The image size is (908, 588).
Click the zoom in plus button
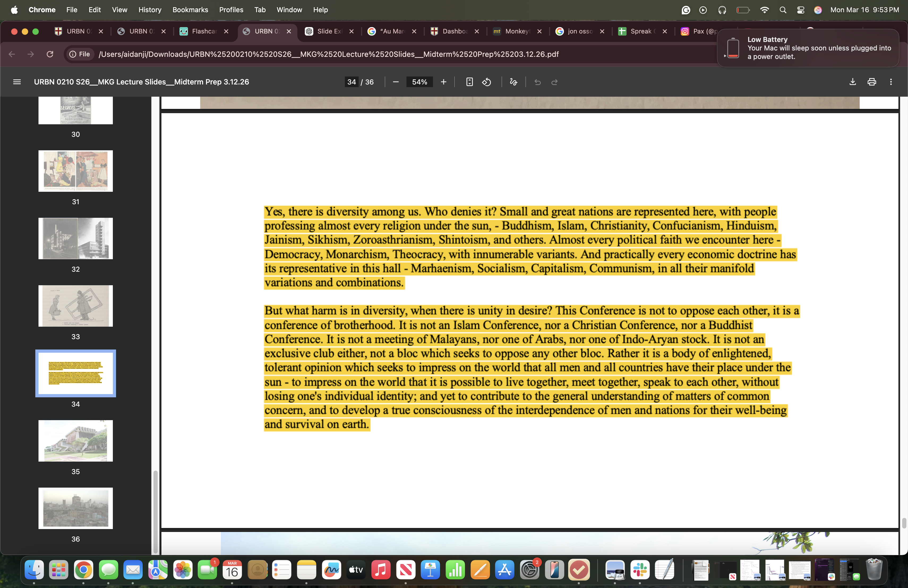[x=443, y=82]
